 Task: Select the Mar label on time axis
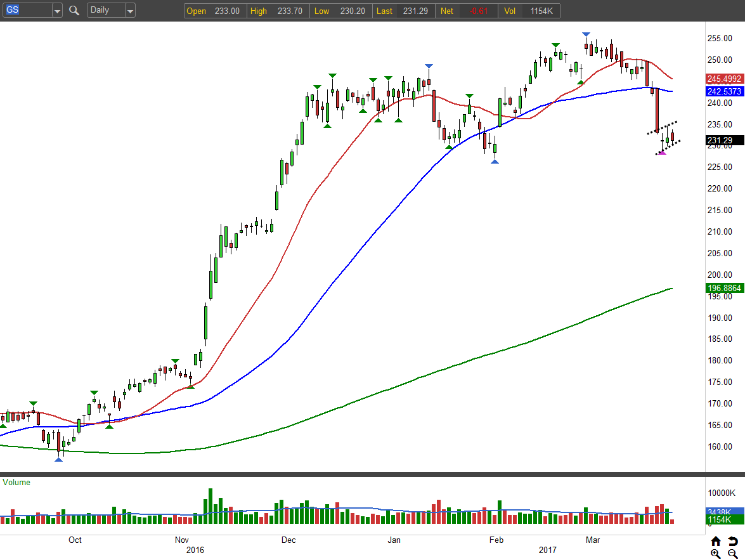pos(593,540)
